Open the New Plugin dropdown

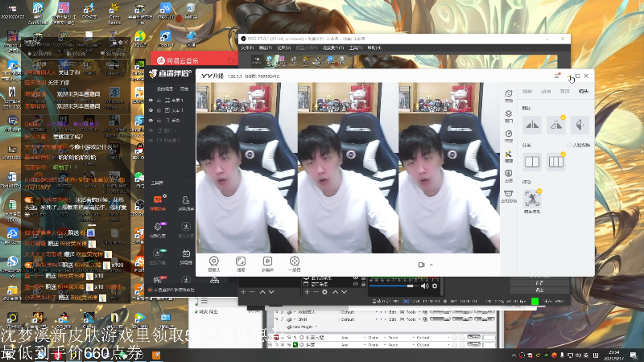click(x=304, y=327)
